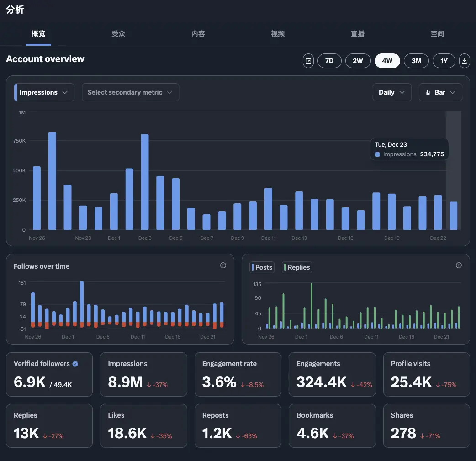Viewport: 476px width, 461px height.
Task: Click the Engagements 324.4K card
Action: point(332,374)
